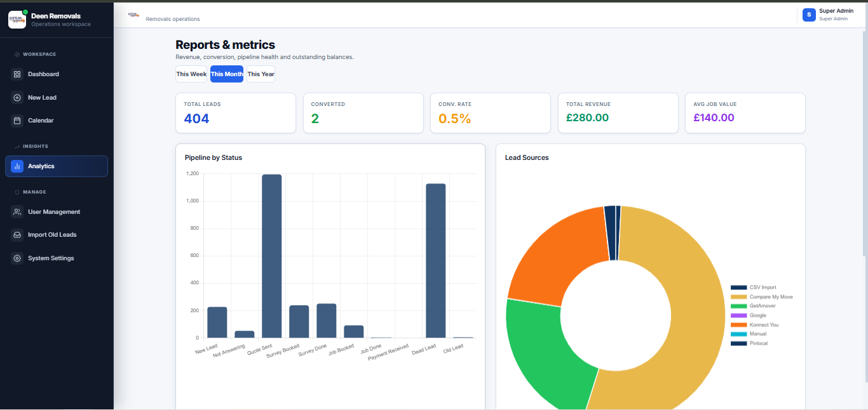
Task: Click the Job Booked bar
Action: tap(354, 332)
